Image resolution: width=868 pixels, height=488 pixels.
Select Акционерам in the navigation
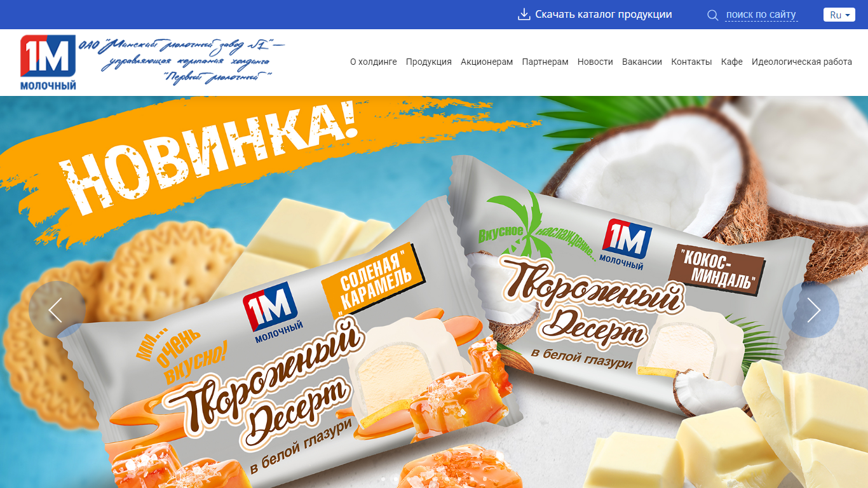pos(487,62)
